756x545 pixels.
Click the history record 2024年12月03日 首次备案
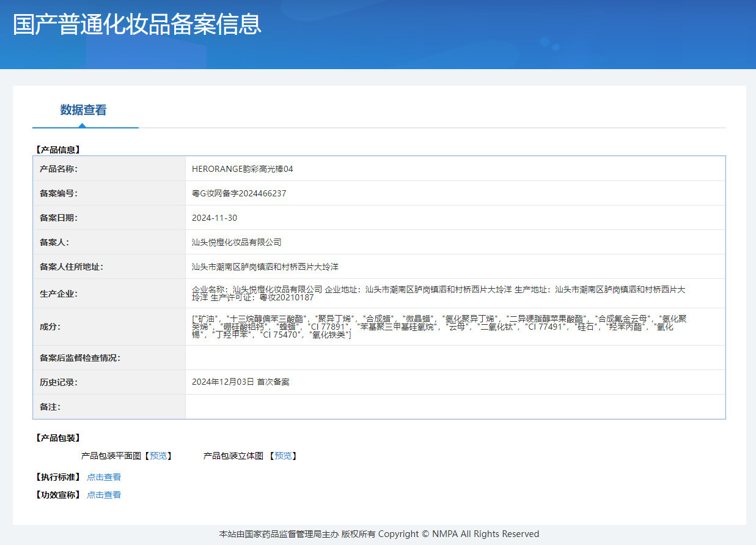click(x=241, y=382)
